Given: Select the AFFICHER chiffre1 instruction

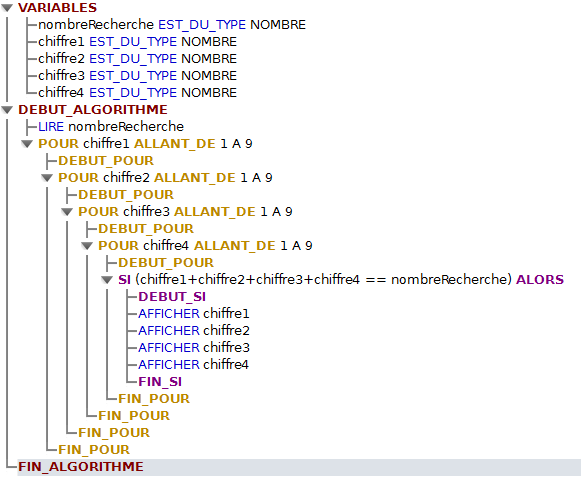Looking at the screenshot, I should pyautogui.click(x=194, y=314).
